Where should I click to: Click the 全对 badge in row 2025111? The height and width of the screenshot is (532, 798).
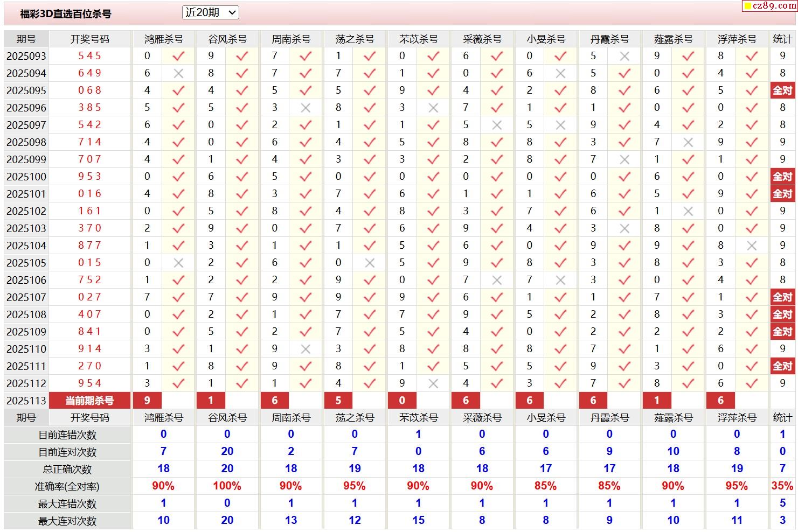coord(782,366)
